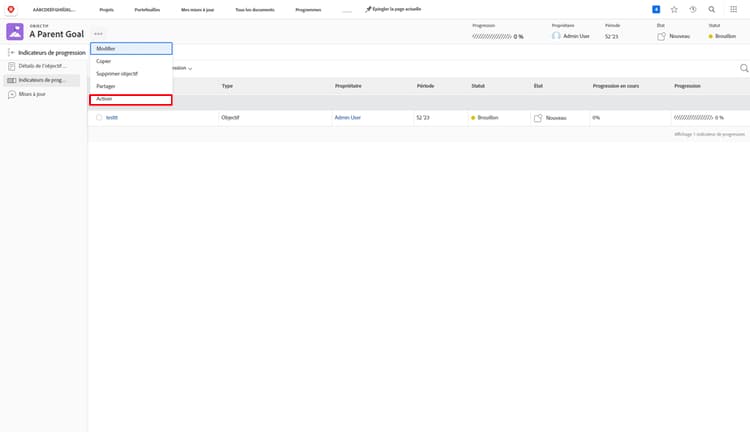Open the Workfront home logo
The height and width of the screenshot is (432, 750).
[x=11, y=9]
